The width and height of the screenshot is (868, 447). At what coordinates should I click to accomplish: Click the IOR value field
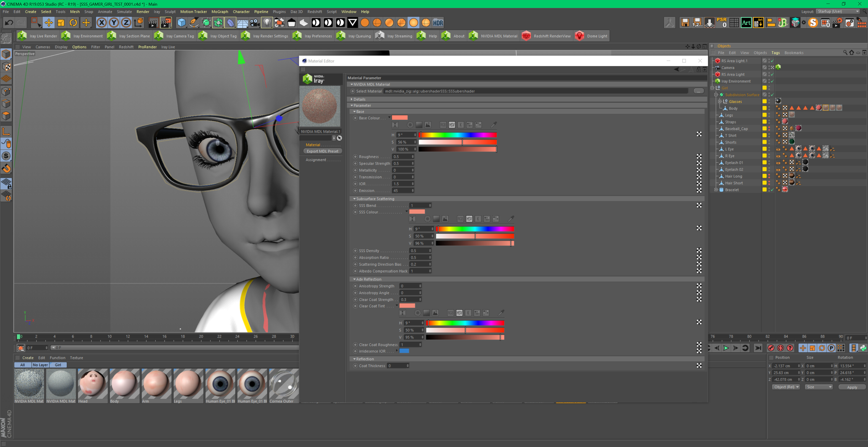[x=401, y=184]
